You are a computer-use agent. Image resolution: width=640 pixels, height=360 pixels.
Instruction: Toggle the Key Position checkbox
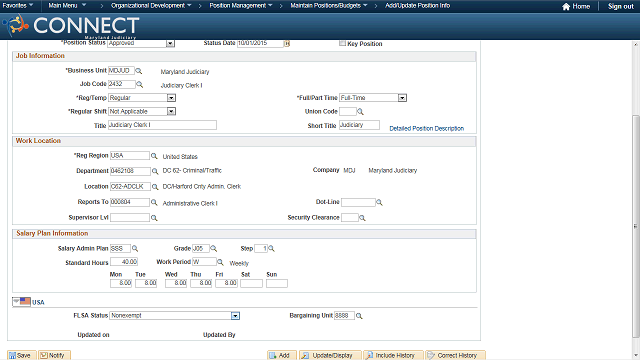[x=342, y=43]
